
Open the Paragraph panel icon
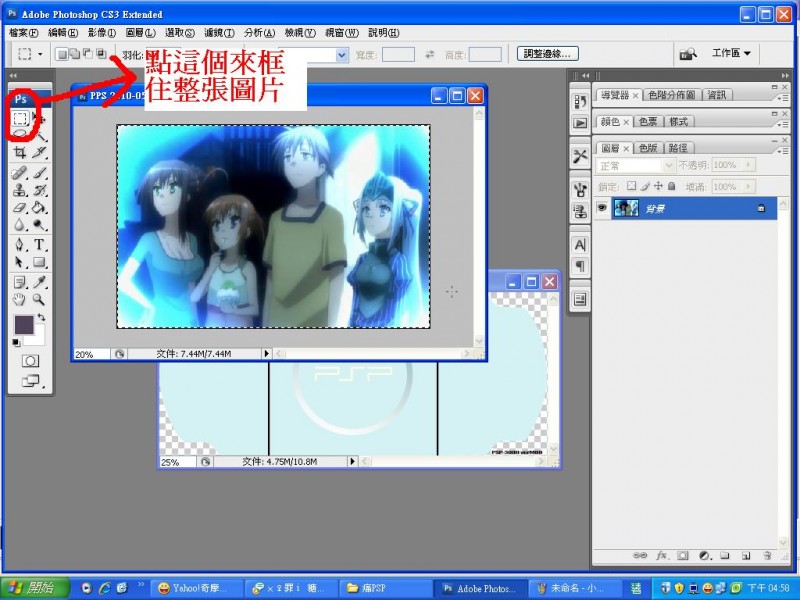coord(580,266)
